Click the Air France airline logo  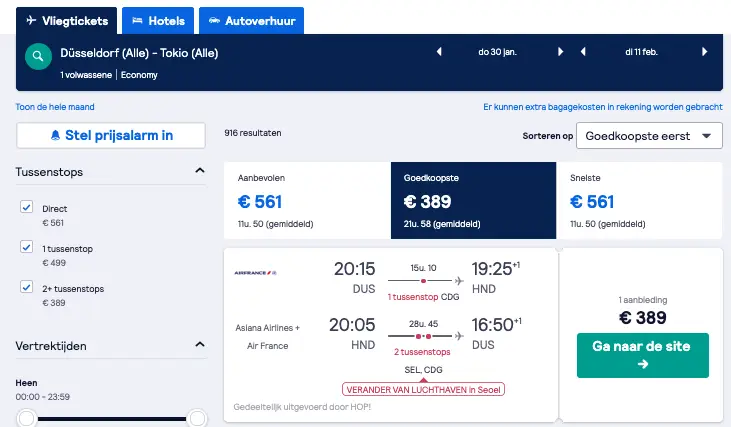click(255, 273)
